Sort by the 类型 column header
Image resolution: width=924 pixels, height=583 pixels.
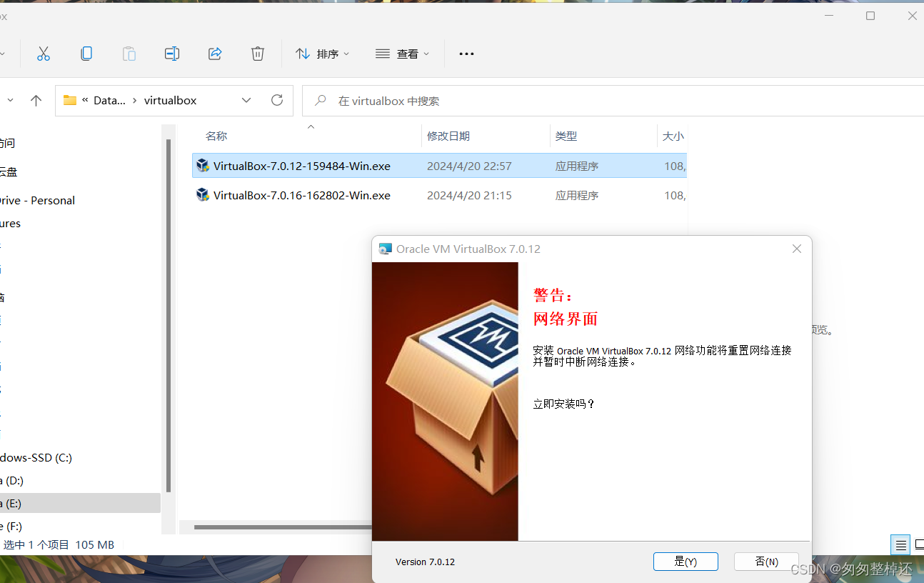pos(566,136)
